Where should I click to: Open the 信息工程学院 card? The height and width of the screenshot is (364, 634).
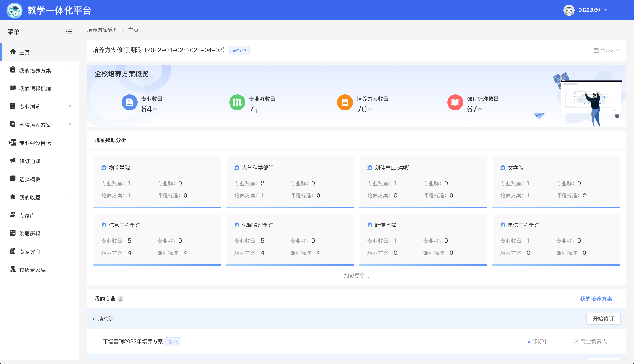(x=157, y=240)
